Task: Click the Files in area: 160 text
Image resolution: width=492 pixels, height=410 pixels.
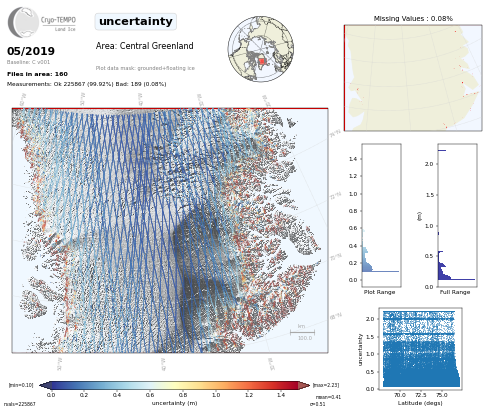Action: (37, 74)
